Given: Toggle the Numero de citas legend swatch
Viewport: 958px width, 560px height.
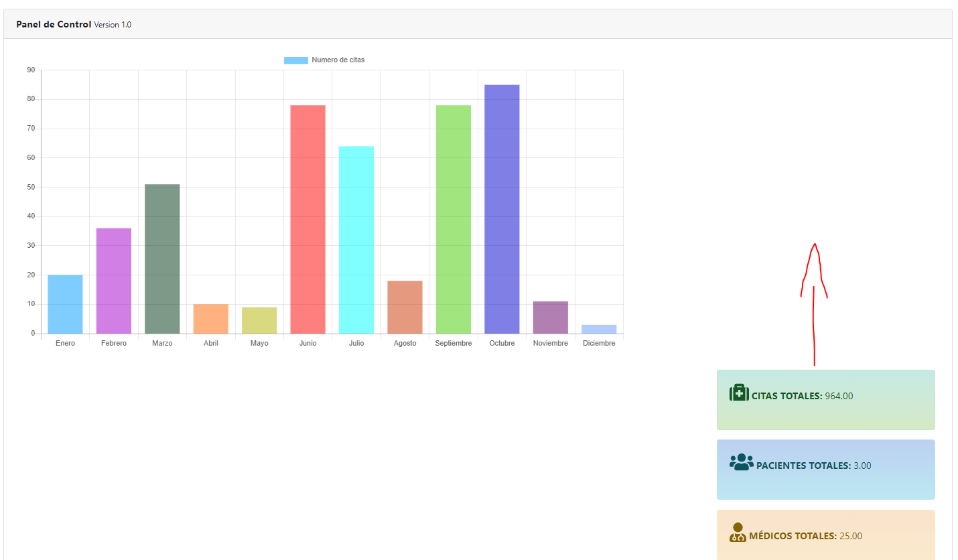Looking at the screenshot, I should pos(295,60).
